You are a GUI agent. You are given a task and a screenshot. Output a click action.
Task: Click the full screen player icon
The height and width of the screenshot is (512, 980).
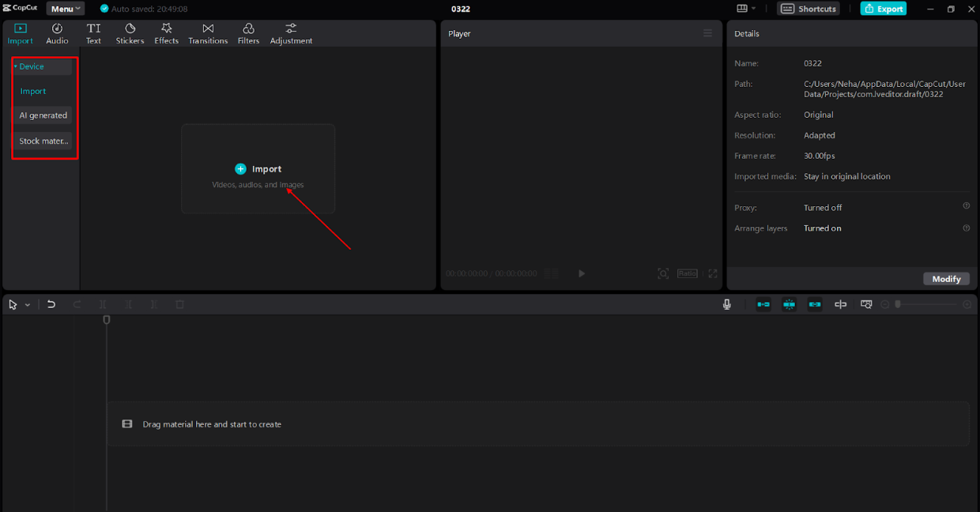[713, 273]
